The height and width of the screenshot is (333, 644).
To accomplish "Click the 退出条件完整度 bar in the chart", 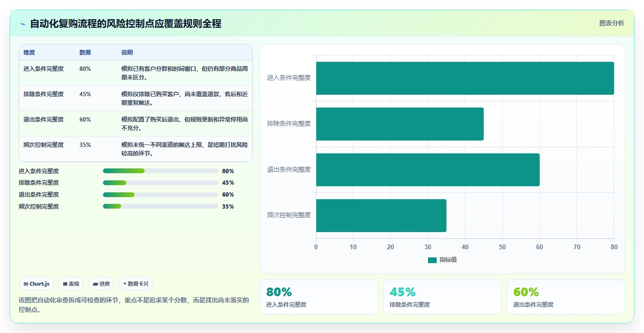I will (428, 170).
